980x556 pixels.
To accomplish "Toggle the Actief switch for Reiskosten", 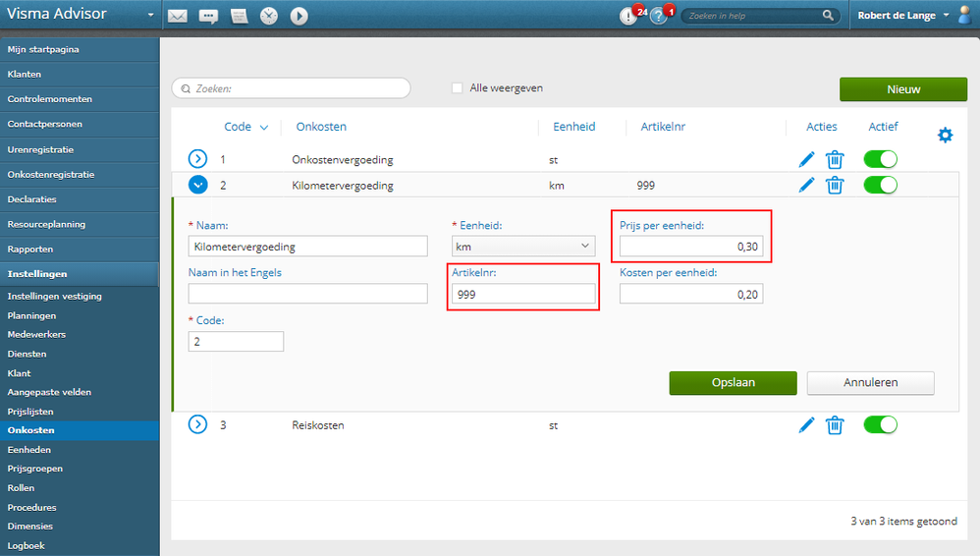I will point(881,425).
